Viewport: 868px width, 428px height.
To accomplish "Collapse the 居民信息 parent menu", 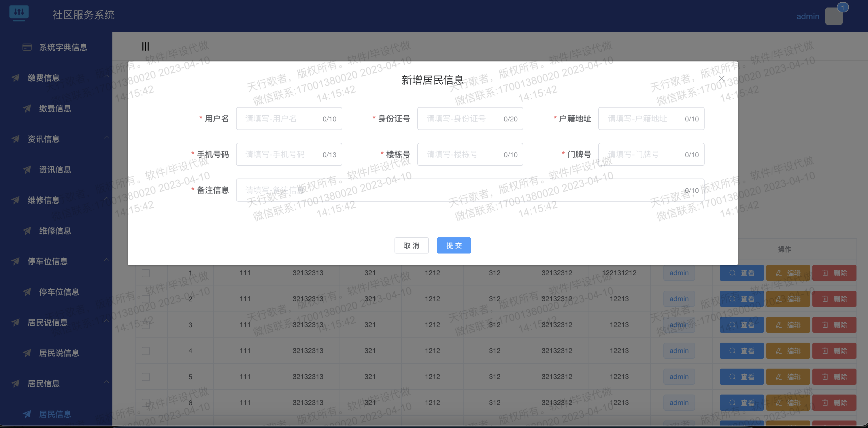I will (x=56, y=384).
